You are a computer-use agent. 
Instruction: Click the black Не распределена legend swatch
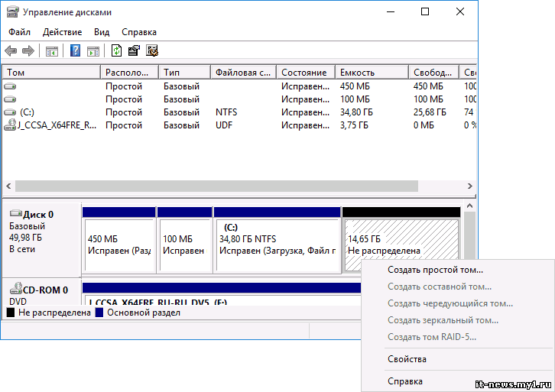(11, 313)
